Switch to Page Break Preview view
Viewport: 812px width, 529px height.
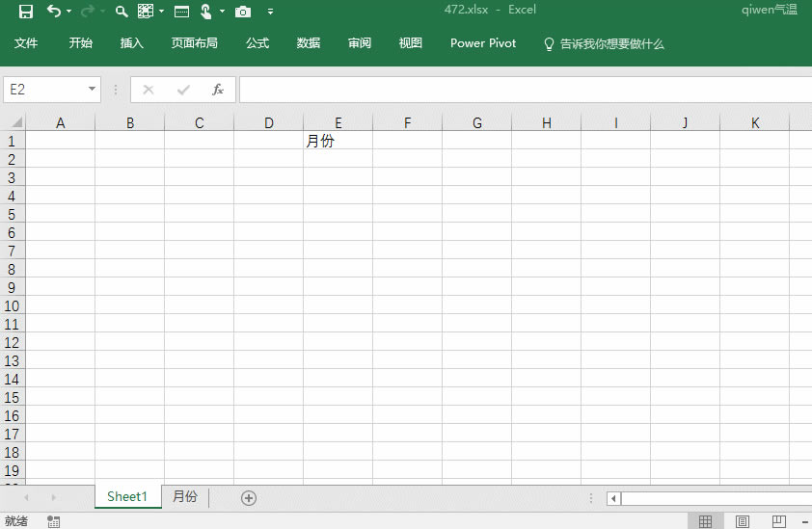click(x=779, y=521)
